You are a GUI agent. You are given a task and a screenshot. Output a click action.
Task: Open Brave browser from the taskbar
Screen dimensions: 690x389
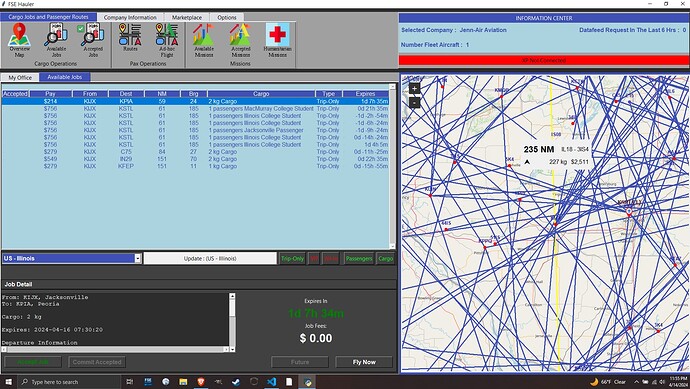click(201, 382)
